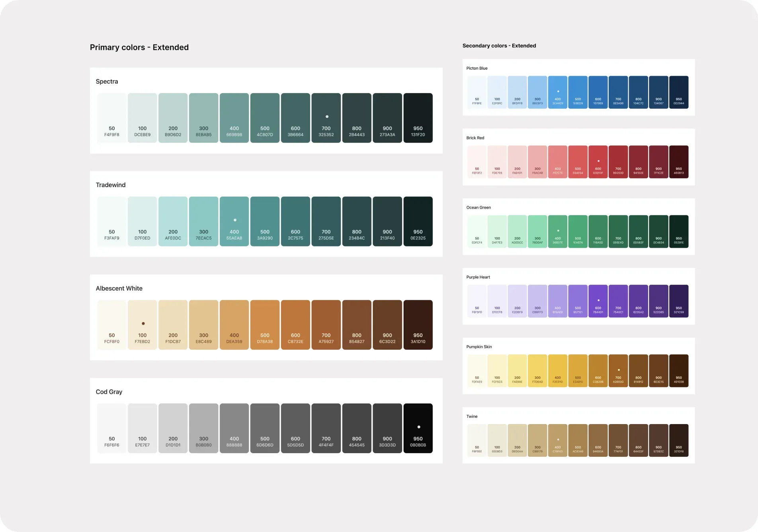The width and height of the screenshot is (758, 532).
Task: Pick the Purple Heart 200 swatch E2DBF9
Action: 517,301
